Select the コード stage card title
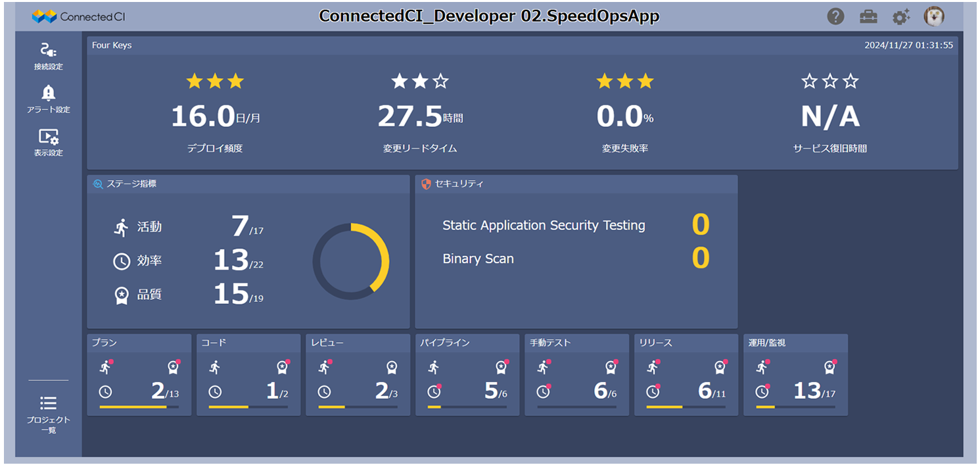Viewport: 980px width, 465px height. pos(213,343)
